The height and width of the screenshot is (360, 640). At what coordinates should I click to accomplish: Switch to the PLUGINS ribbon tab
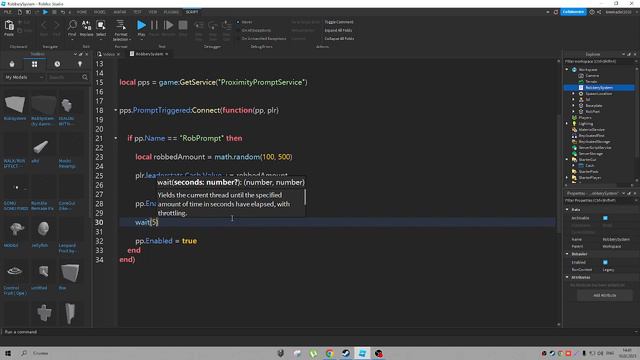point(171,12)
